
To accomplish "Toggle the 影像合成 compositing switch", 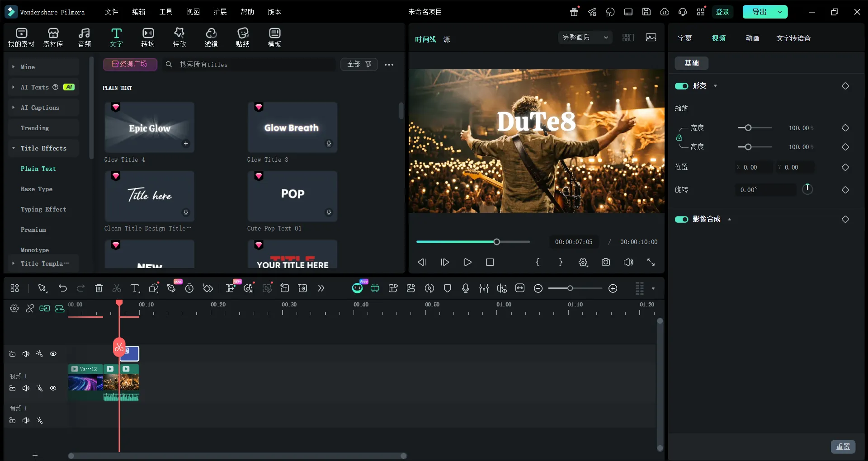I will [x=681, y=219].
